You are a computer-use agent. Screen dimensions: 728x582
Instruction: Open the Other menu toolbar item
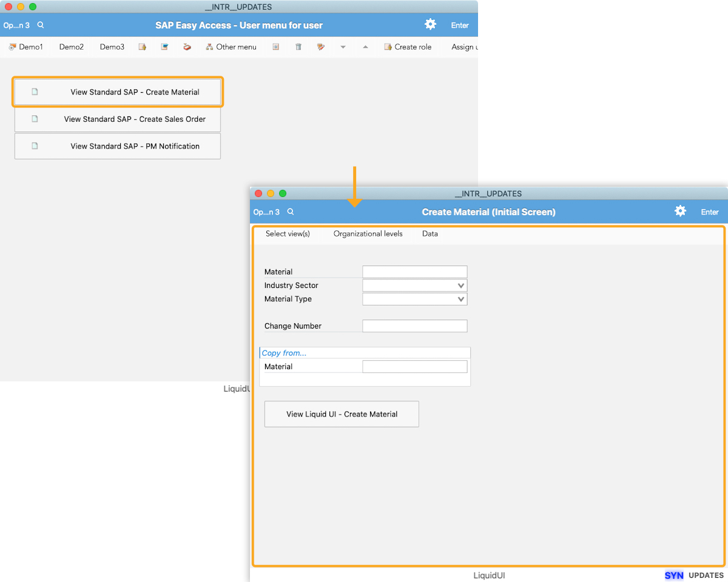(x=231, y=47)
